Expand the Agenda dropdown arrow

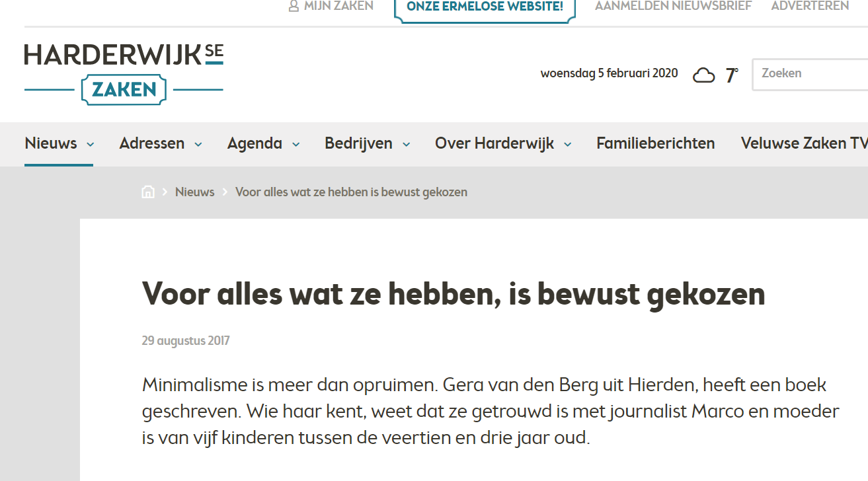point(296,145)
